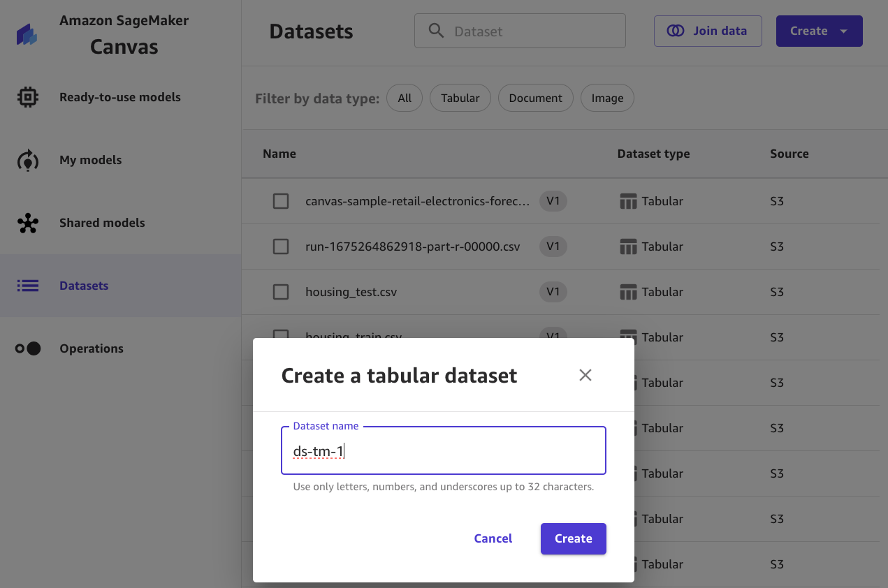
Task: Click the search magnifier icon
Action: 437,31
